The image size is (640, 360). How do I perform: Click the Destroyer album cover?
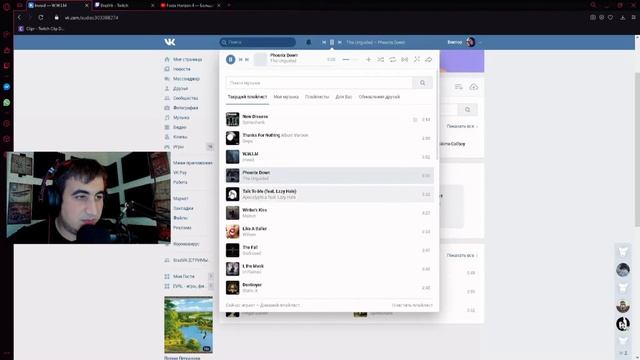pyautogui.click(x=233, y=288)
